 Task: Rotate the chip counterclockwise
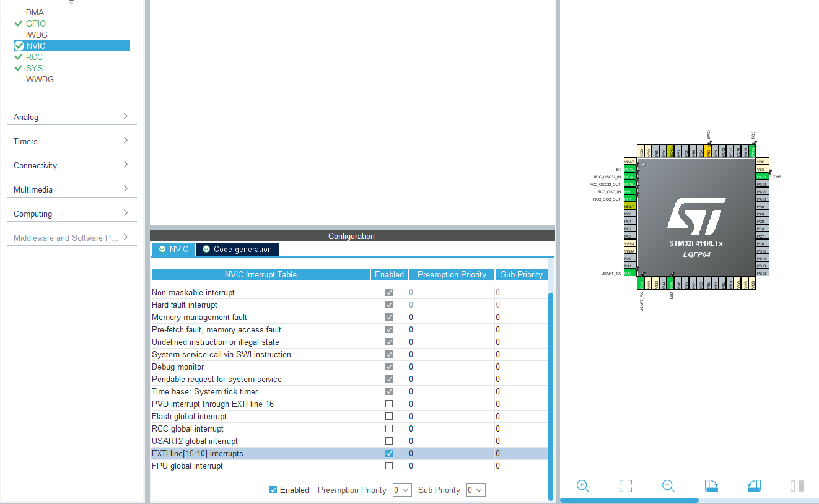click(x=753, y=486)
